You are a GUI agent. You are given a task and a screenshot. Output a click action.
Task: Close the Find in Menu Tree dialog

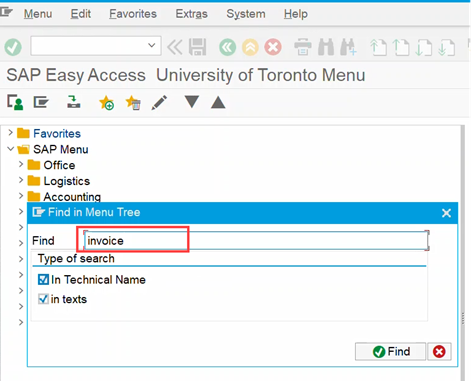tap(446, 213)
